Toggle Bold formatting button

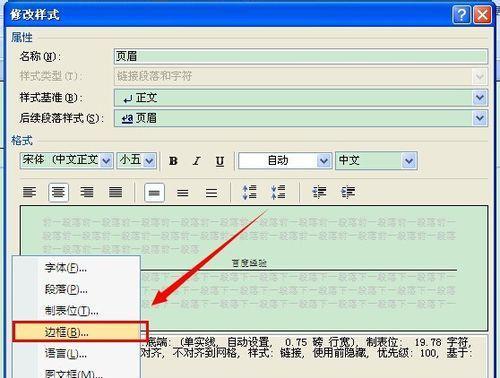(173, 161)
